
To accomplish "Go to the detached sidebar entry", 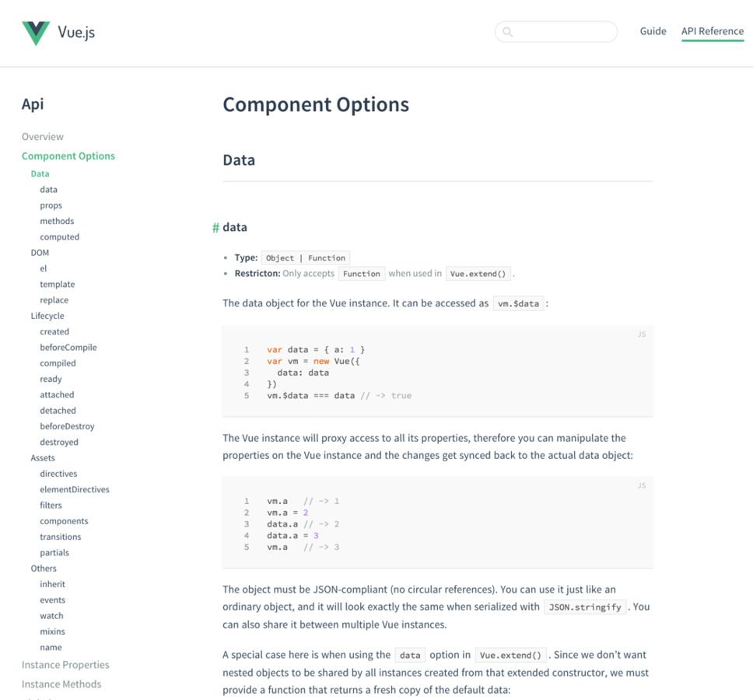I will [58, 411].
